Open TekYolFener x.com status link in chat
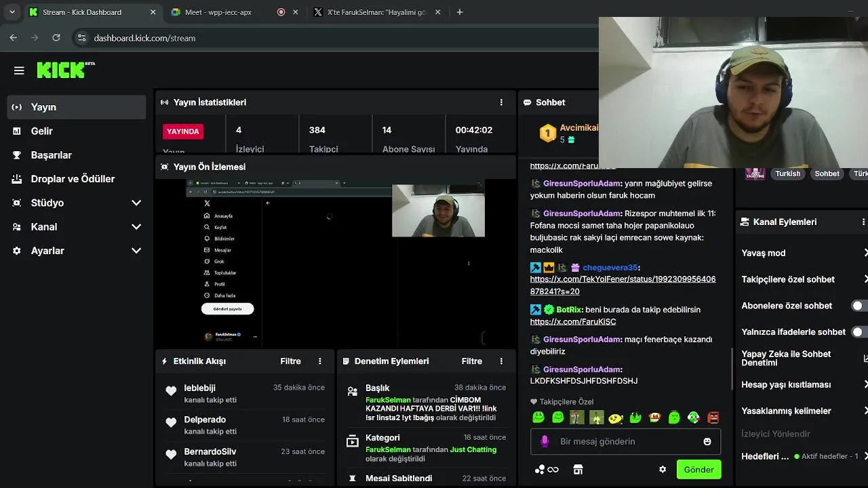This screenshot has height=488, width=868. tap(623, 285)
